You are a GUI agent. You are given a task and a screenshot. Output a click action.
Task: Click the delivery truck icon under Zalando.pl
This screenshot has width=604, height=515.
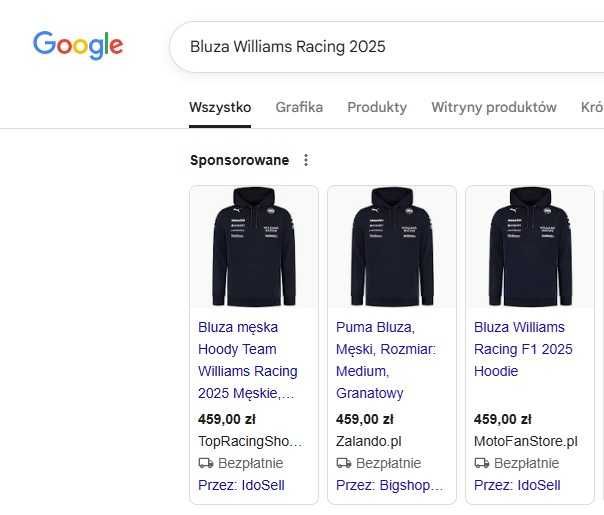(x=343, y=463)
